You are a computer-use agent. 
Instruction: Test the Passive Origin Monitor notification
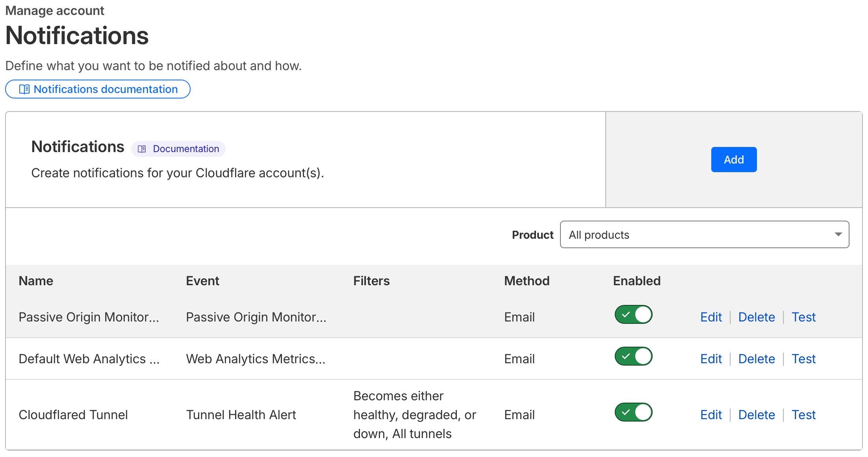point(803,317)
